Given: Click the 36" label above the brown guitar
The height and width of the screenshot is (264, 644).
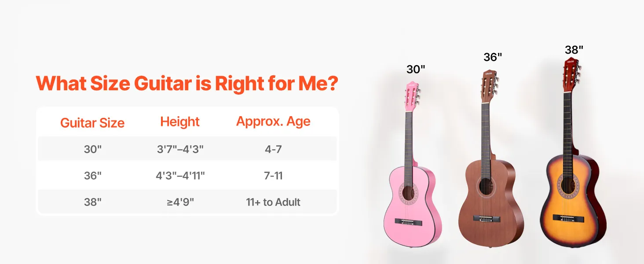Looking at the screenshot, I should tap(493, 57).
